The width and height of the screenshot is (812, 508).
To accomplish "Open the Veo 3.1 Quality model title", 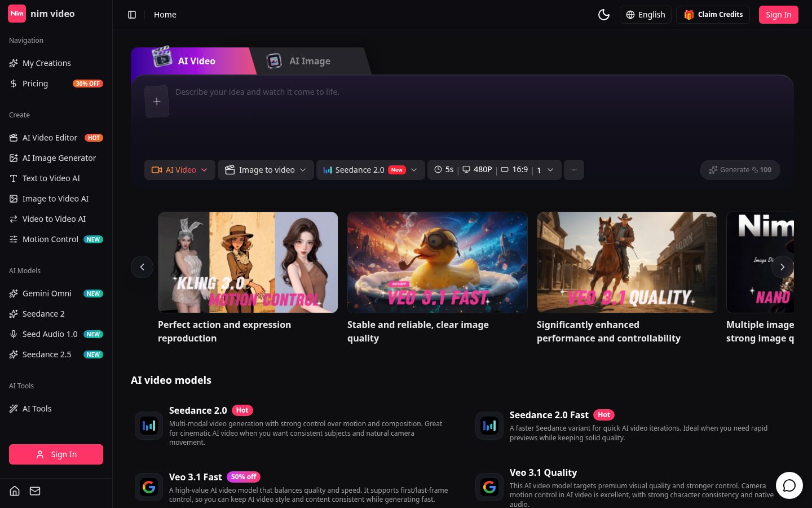I will click(x=543, y=472).
